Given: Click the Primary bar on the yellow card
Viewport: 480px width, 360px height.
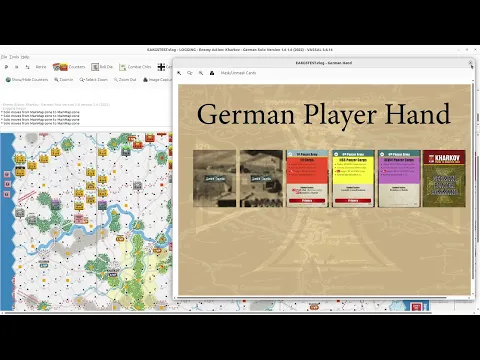Looking at the screenshot, I should 353,201.
